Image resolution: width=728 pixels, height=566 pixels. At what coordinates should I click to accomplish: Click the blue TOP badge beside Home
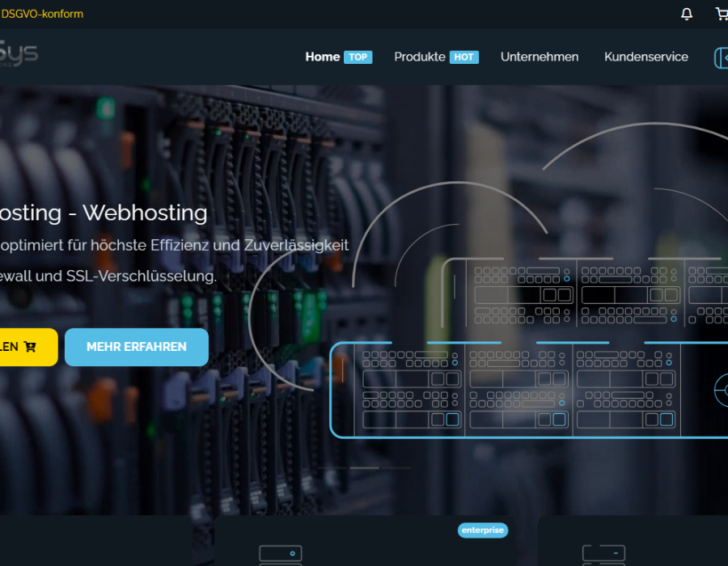(358, 57)
